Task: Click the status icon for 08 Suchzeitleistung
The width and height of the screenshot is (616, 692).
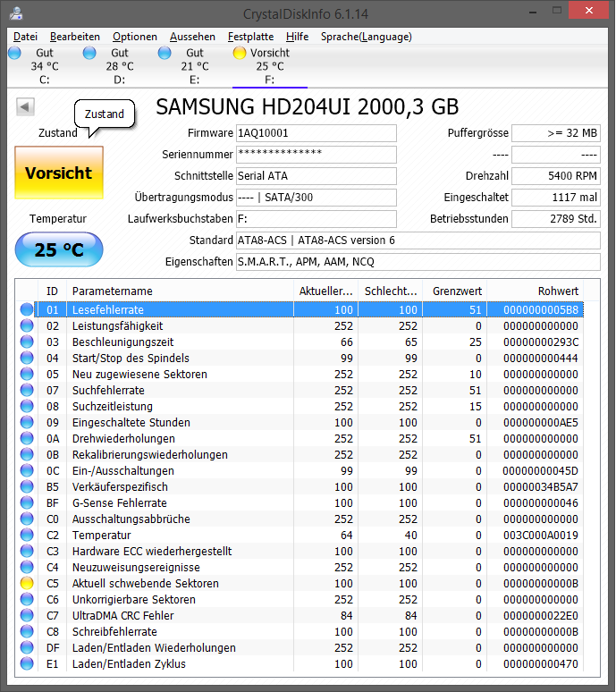Action: tap(27, 406)
